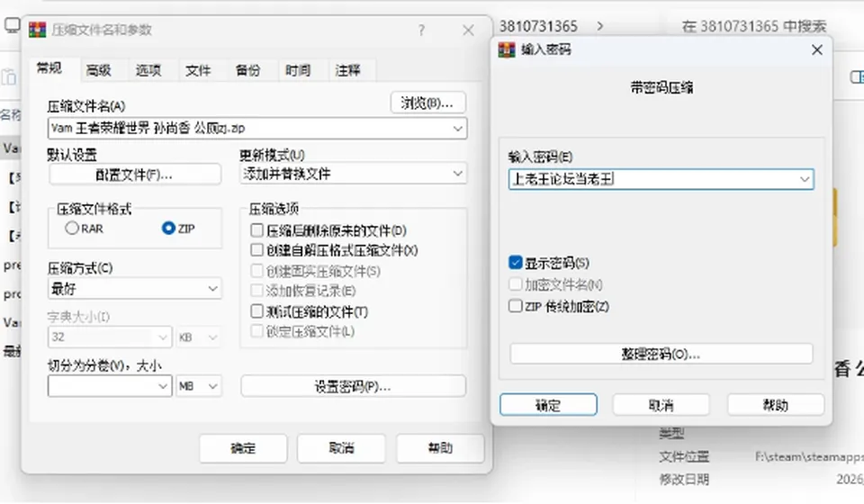
Task: Select the ZIP format radio button
Action: click(x=168, y=228)
